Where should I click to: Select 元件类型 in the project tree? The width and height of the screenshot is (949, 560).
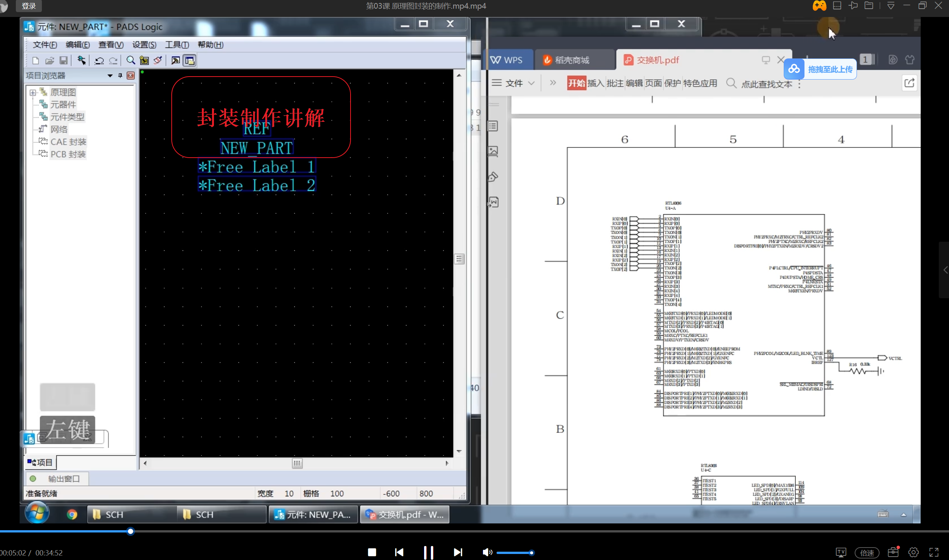click(x=68, y=117)
